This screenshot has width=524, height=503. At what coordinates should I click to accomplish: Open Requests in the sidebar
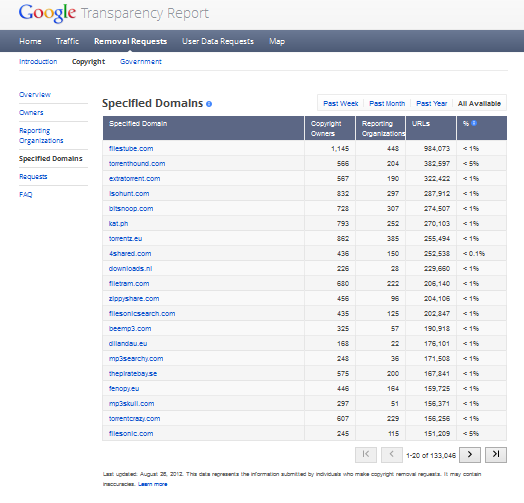pos(33,176)
